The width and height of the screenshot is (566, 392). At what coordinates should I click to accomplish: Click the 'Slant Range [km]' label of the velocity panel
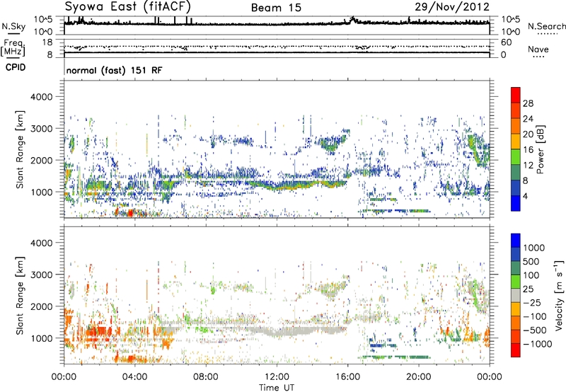[20, 295]
